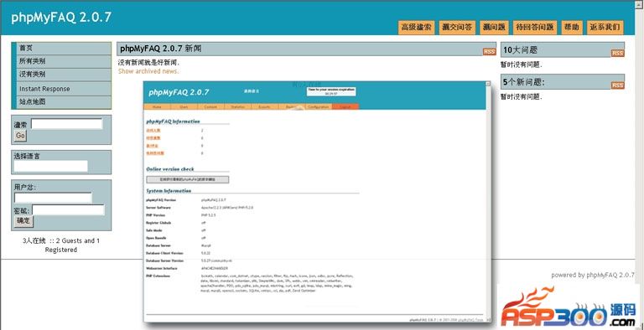Viewport: 644px width, 330px height.
Task: Open RSS icon beside 5个新问题
Action: [618, 85]
